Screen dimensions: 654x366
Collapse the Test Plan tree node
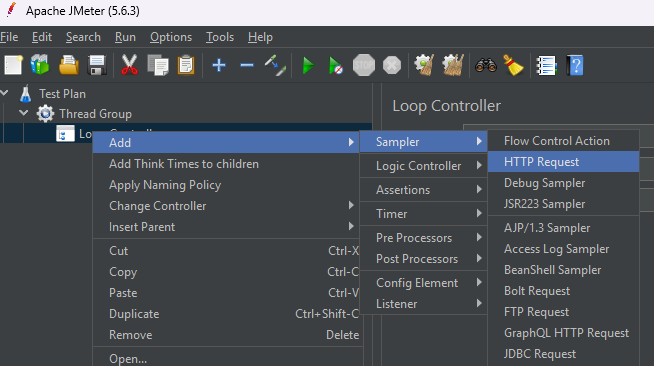(5, 93)
